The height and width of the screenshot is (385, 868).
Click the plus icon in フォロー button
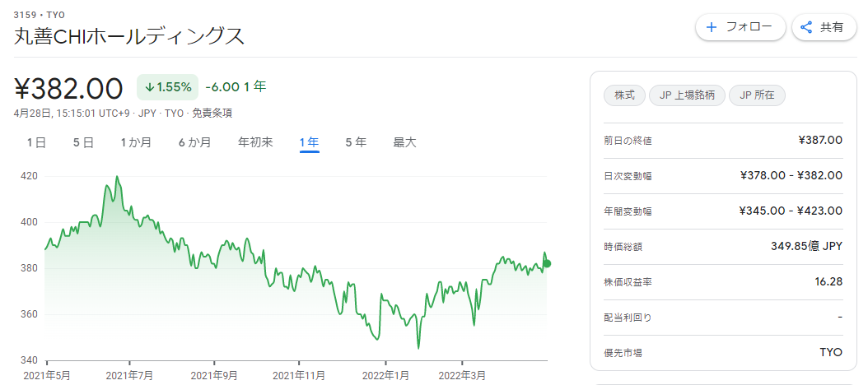(x=712, y=27)
